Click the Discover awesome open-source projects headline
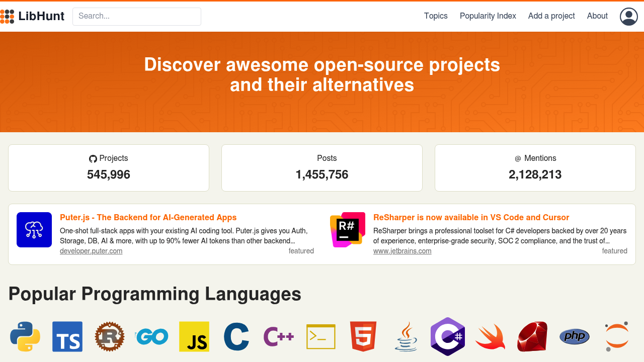 [322, 75]
